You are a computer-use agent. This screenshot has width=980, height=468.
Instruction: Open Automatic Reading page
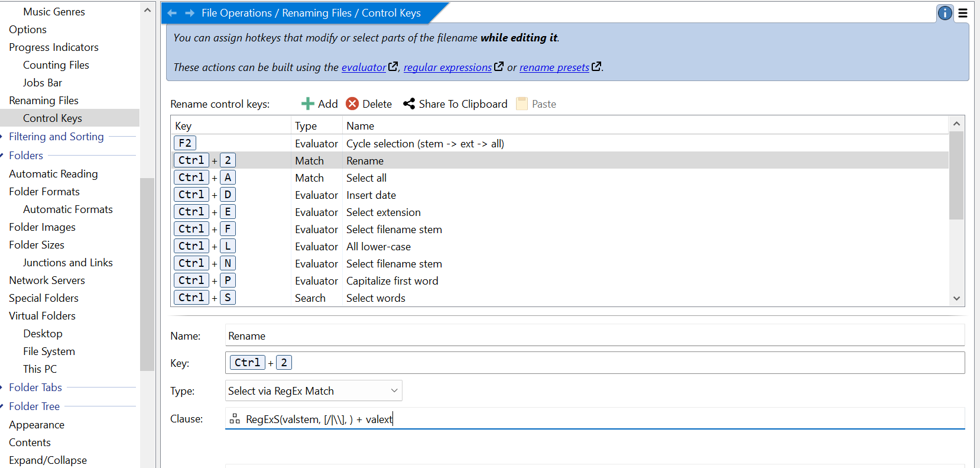(x=53, y=174)
